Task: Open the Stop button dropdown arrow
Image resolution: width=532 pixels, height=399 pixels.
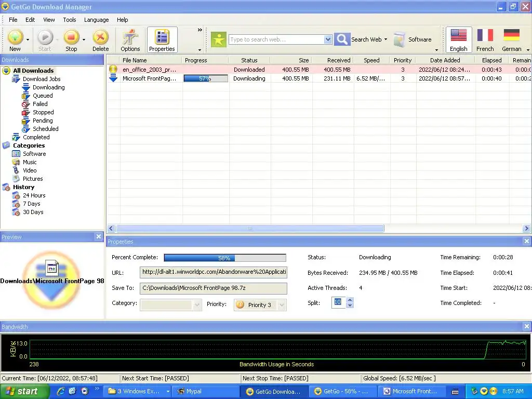Action: (84, 39)
